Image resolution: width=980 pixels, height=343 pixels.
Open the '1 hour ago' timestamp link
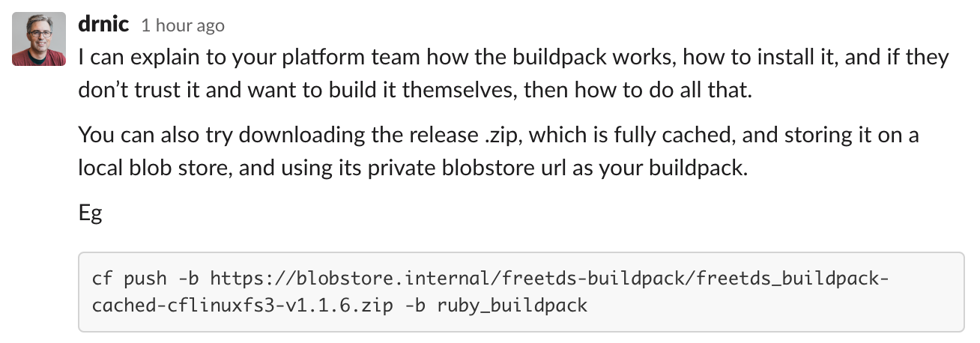(x=183, y=25)
